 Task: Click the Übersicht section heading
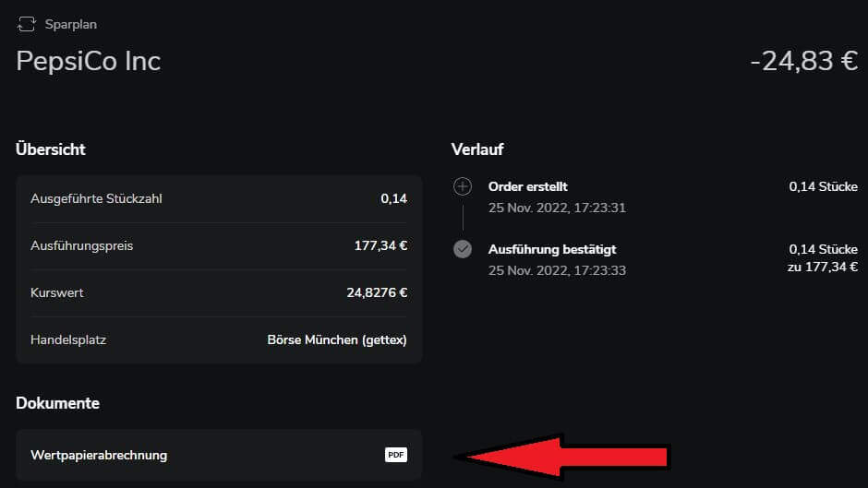point(51,149)
